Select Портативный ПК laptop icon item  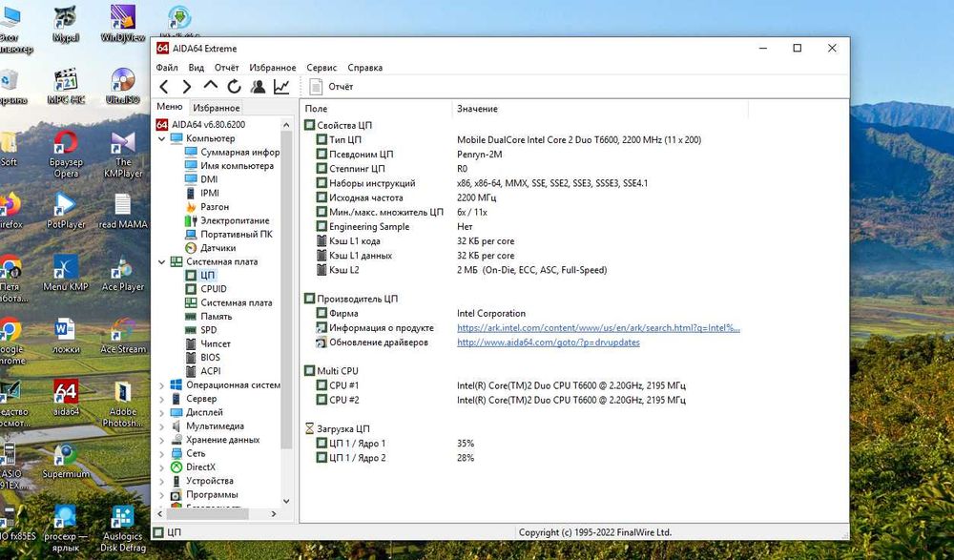[x=229, y=235]
